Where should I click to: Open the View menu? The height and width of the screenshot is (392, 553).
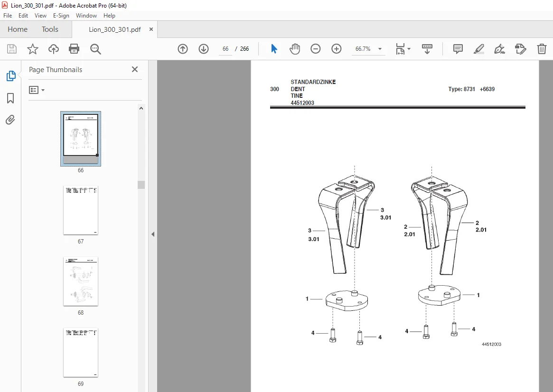click(x=40, y=16)
